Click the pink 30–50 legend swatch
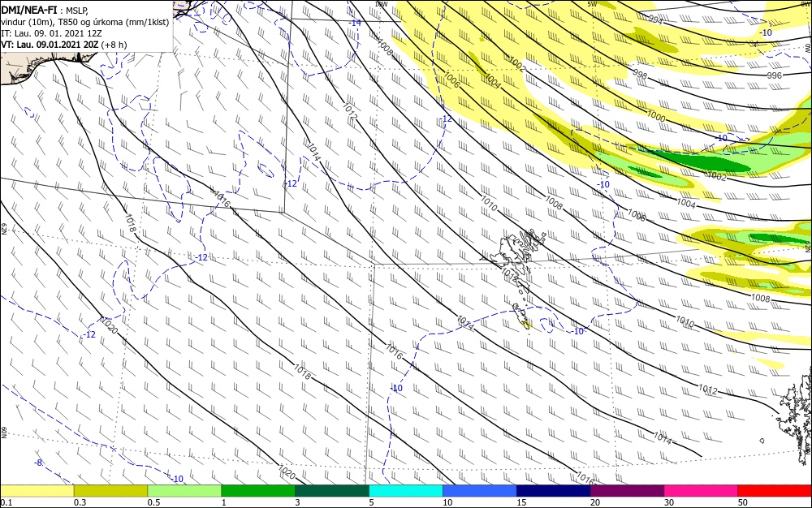 point(701,491)
